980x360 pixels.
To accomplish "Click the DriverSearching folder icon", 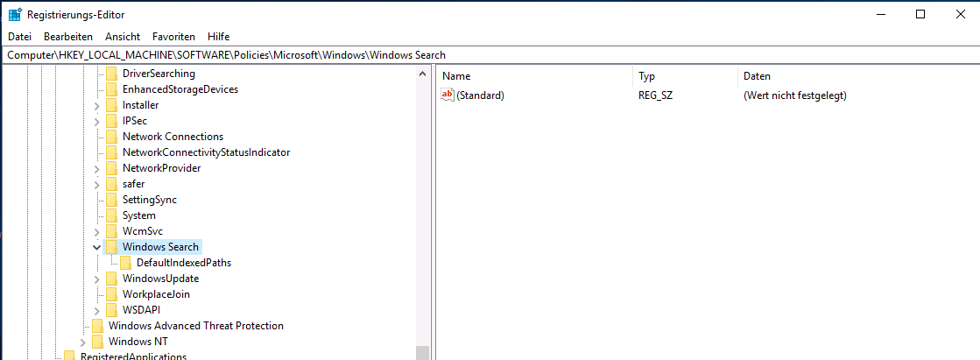I will [112, 74].
